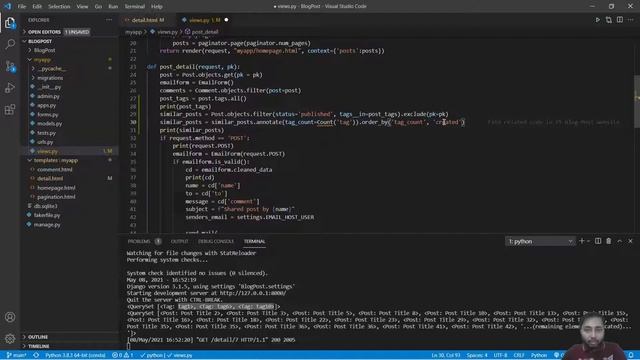This screenshot has width=640, height=360.
Task: Split the terminal pane
Action: tap(598, 241)
